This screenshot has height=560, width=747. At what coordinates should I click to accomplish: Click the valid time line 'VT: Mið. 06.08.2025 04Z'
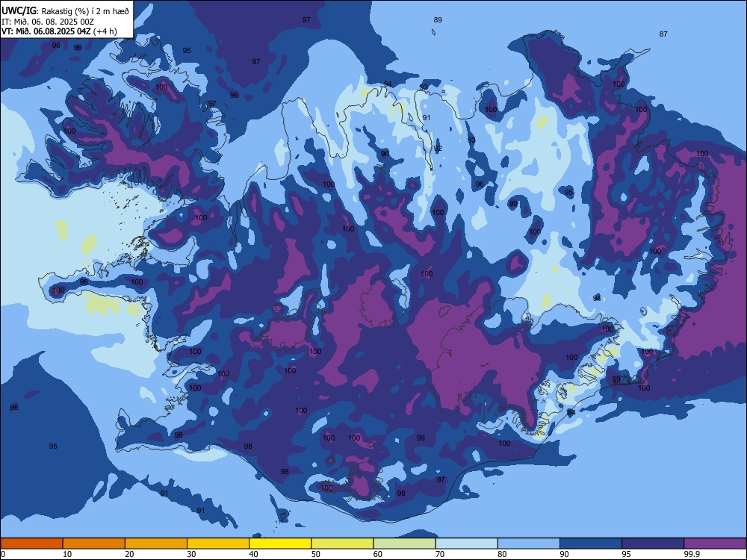click(x=46, y=31)
